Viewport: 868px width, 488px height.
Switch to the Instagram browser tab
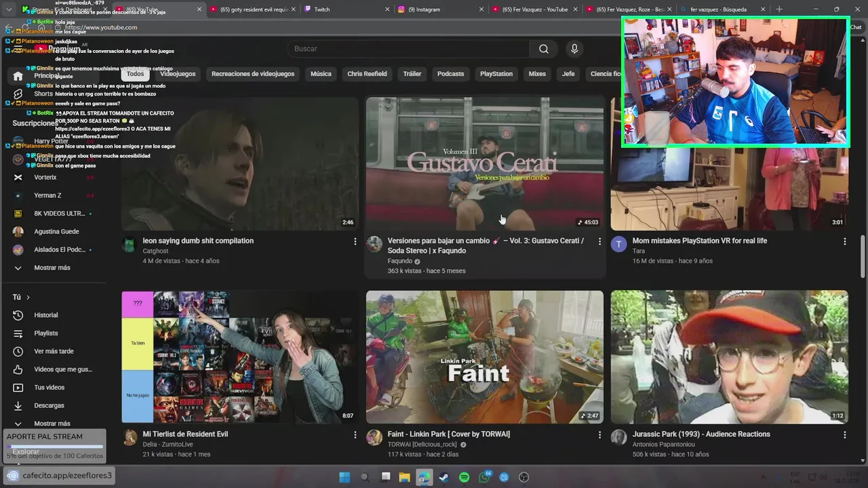pos(439,9)
